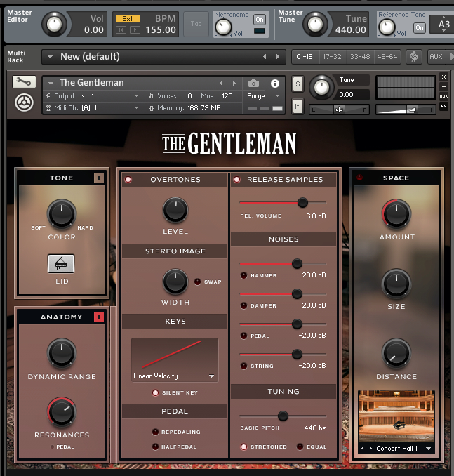Switch to 01-16 rack page

point(305,57)
